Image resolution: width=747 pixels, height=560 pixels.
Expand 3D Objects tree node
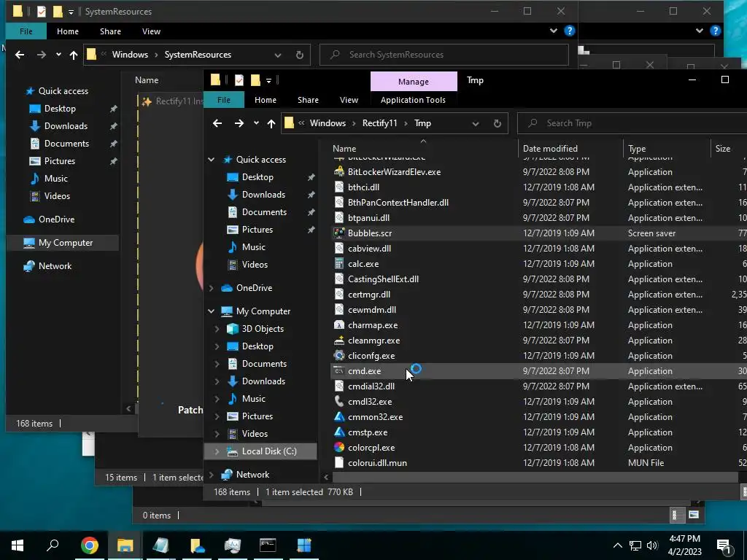click(217, 329)
